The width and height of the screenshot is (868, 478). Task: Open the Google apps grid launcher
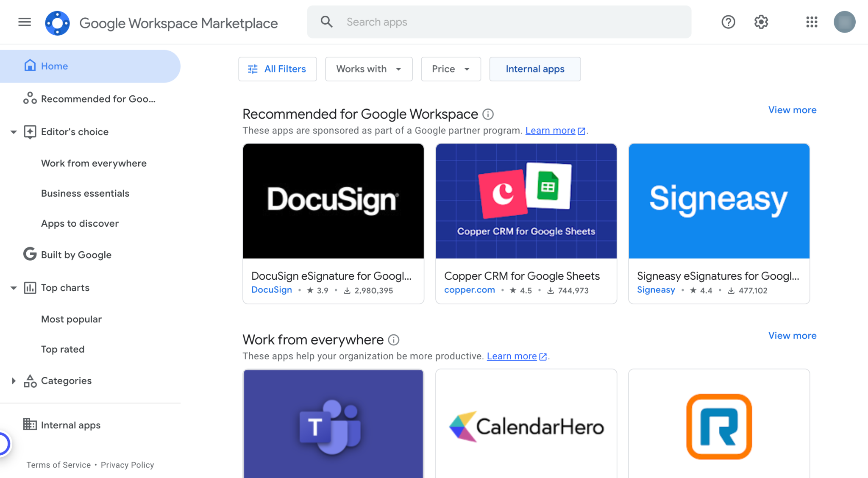(812, 22)
